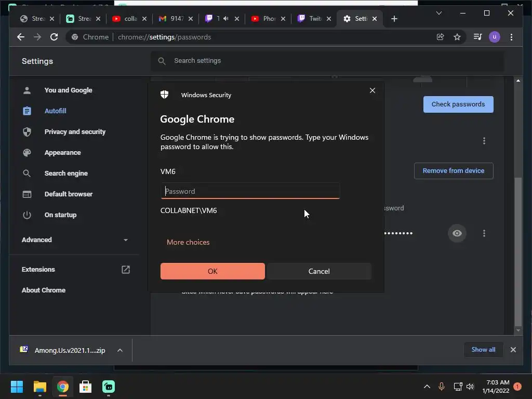This screenshot has height=399, width=532.
Task: Close the Settings tab
Action: click(x=375, y=19)
